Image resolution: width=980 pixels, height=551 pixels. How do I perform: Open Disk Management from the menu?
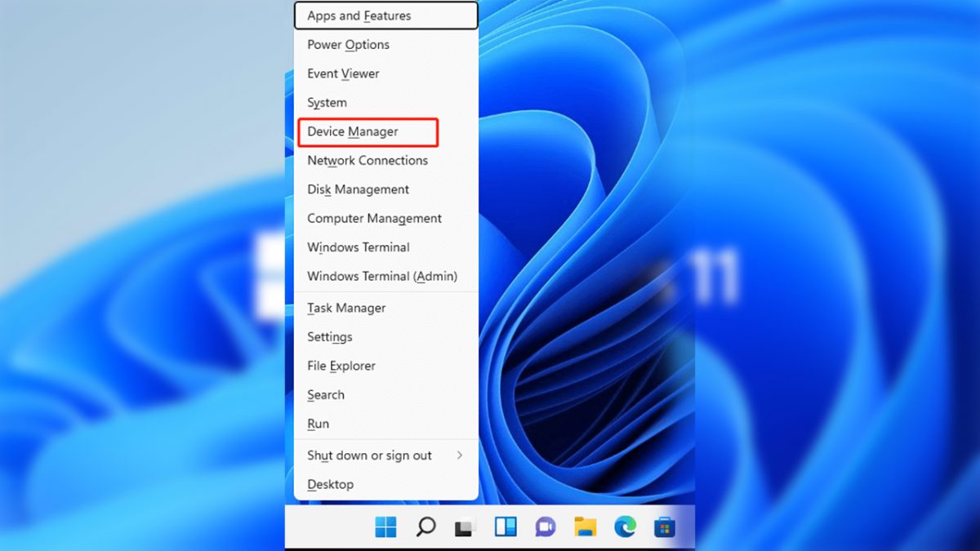358,189
